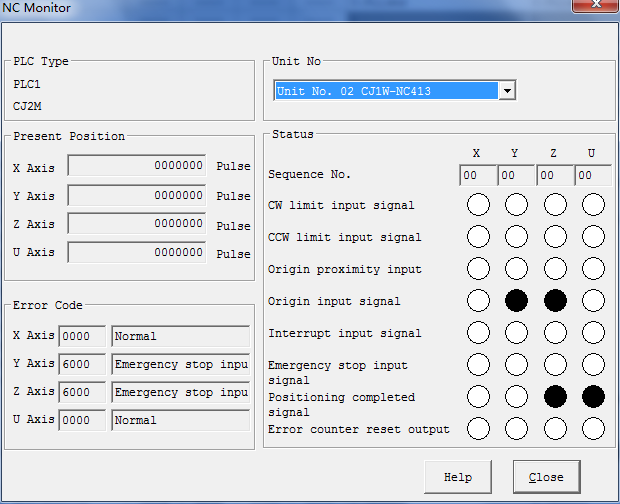
Task: Click CCW limit input signal indicator for U axis
Action: [593, 237]
